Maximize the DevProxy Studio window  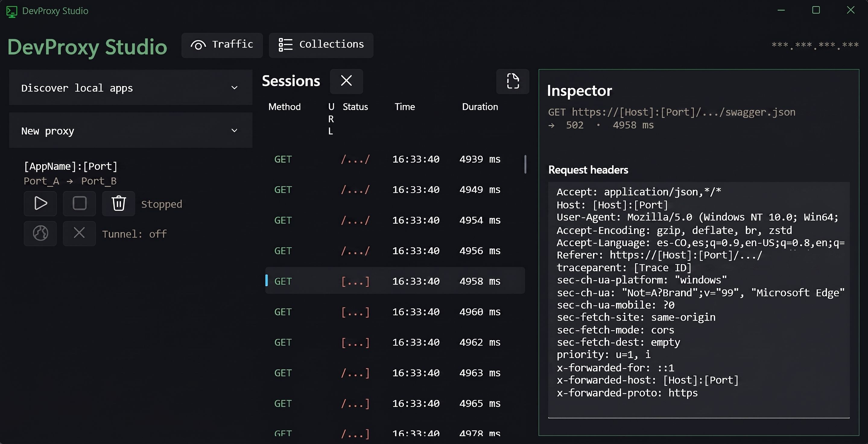click(816, 10)
